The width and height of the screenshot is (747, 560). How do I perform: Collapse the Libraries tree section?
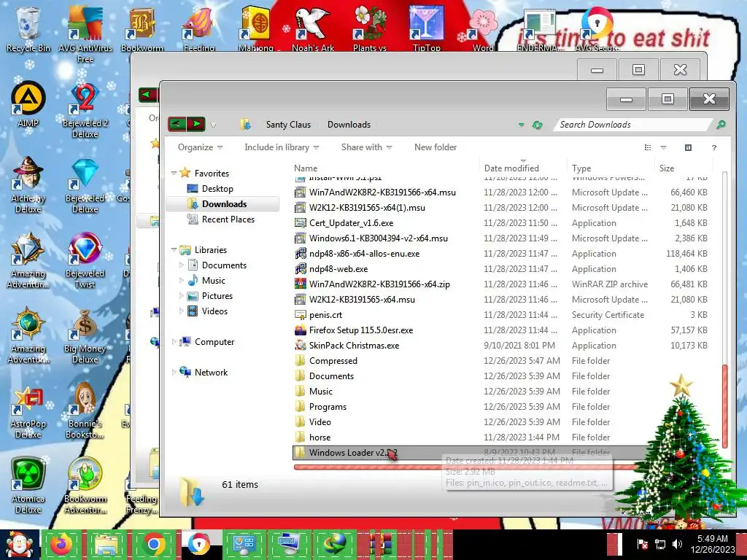174,250
